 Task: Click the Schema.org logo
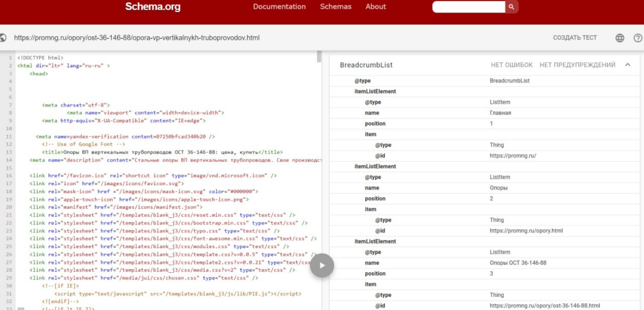pyautogui.click(x=152, y=7)
